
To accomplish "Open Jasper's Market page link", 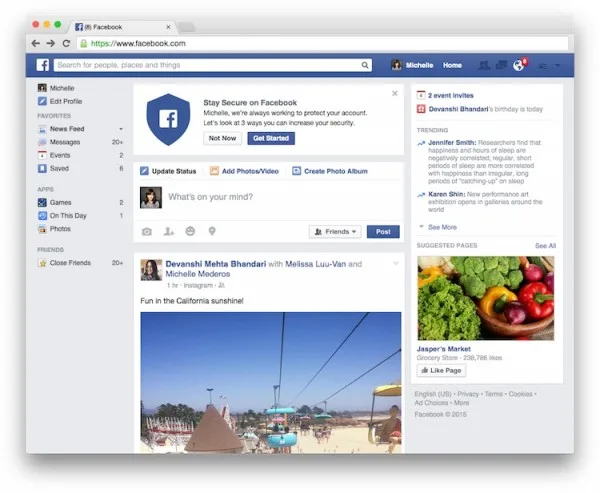I will [443, 349].
